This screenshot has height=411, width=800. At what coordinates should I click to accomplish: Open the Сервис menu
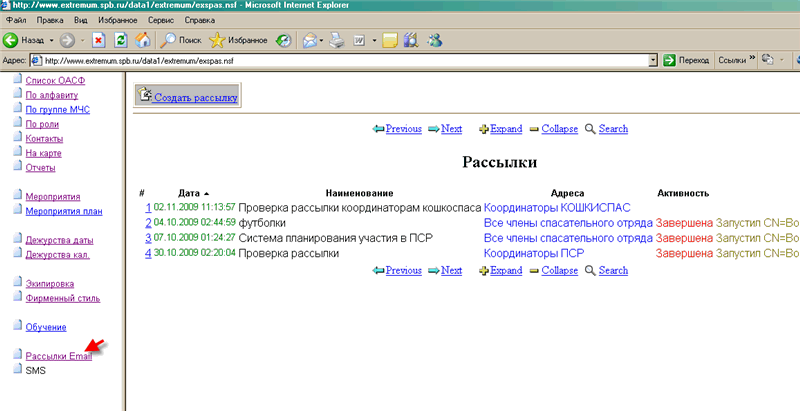pyautogui.click(x=161, y=20)
